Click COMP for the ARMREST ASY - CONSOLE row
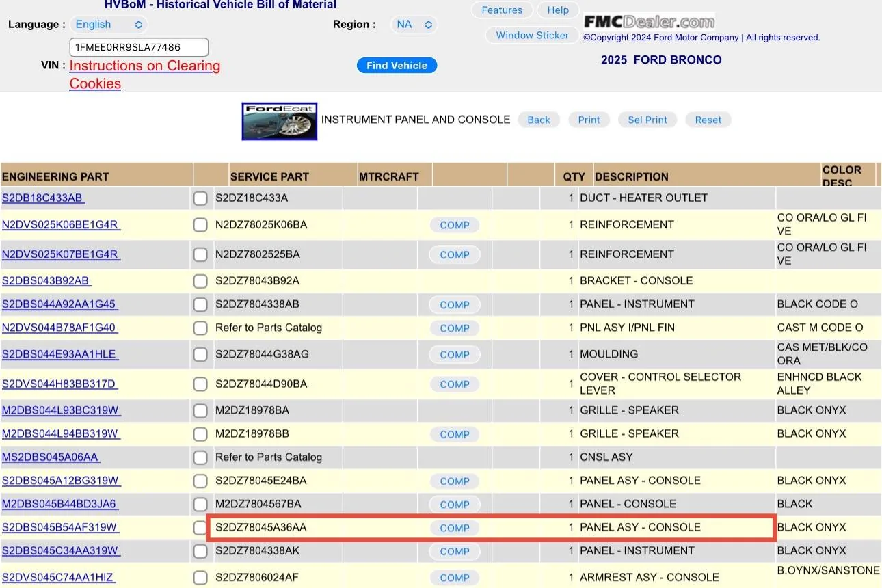The height and width of the screenshot is (588, 882). pos(455,578)
